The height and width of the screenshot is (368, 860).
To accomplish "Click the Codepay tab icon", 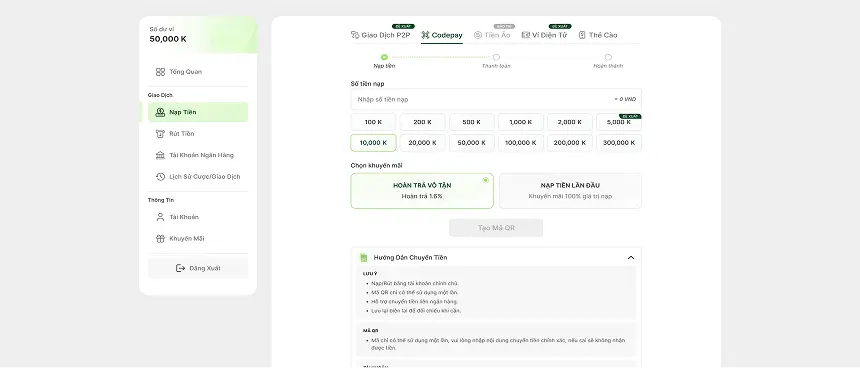I will pos(425,35).
